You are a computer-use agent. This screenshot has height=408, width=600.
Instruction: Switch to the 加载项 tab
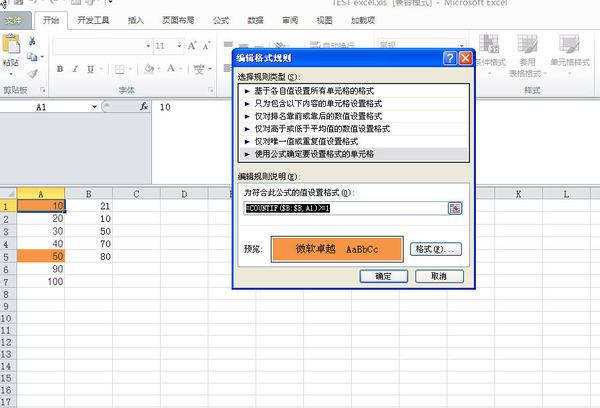click(363, 20)
